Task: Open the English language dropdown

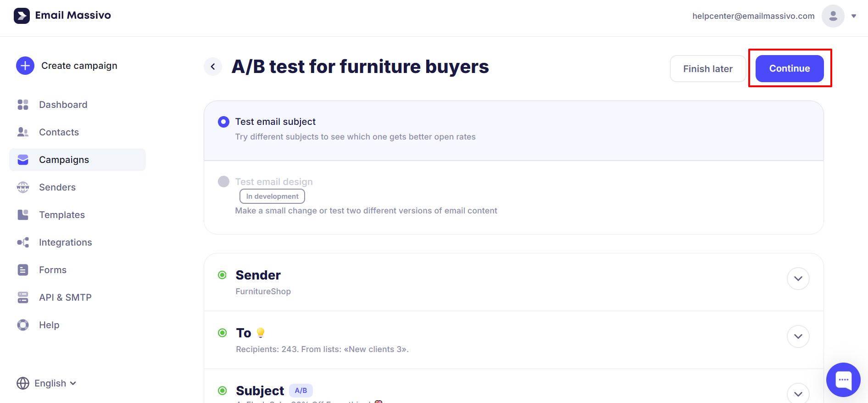Action: tap(46, 383)
